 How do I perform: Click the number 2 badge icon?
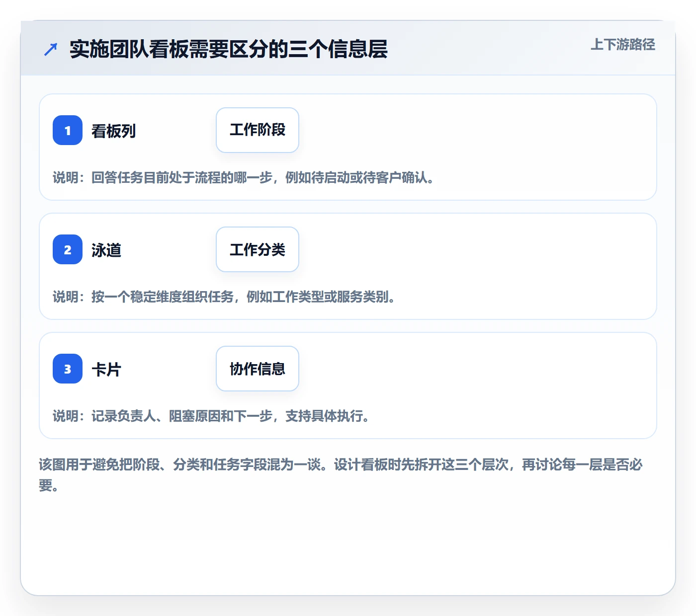68,249
